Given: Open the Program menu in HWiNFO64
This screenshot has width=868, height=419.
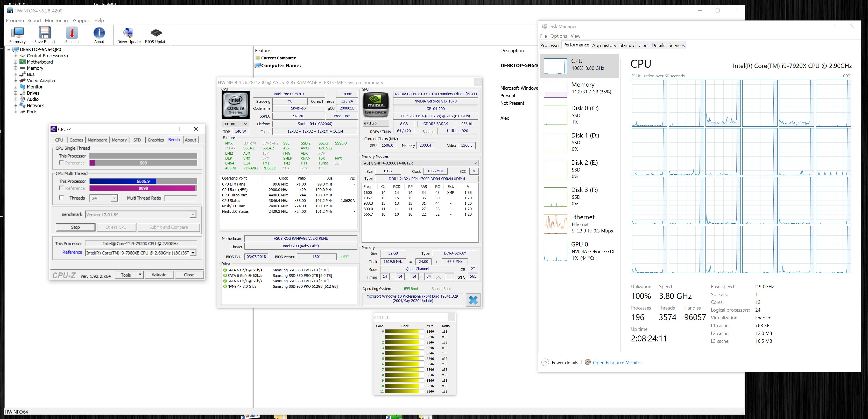Looking at the screenshot, I should point(15,20).
